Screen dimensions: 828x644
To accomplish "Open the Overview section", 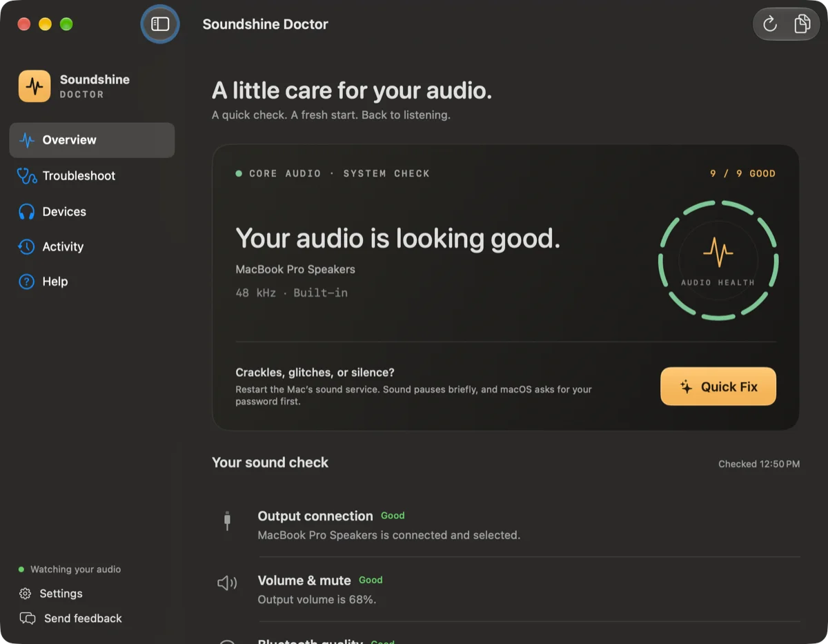I will point(92,140).
